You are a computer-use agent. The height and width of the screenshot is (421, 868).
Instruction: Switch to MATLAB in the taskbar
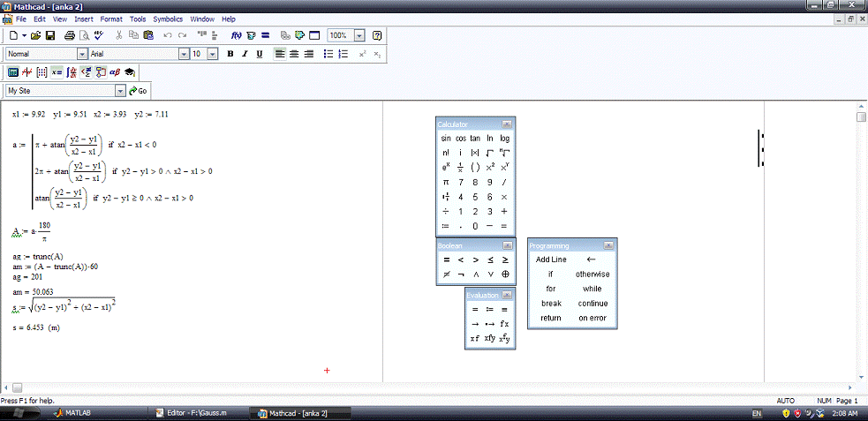coord(78,412)
